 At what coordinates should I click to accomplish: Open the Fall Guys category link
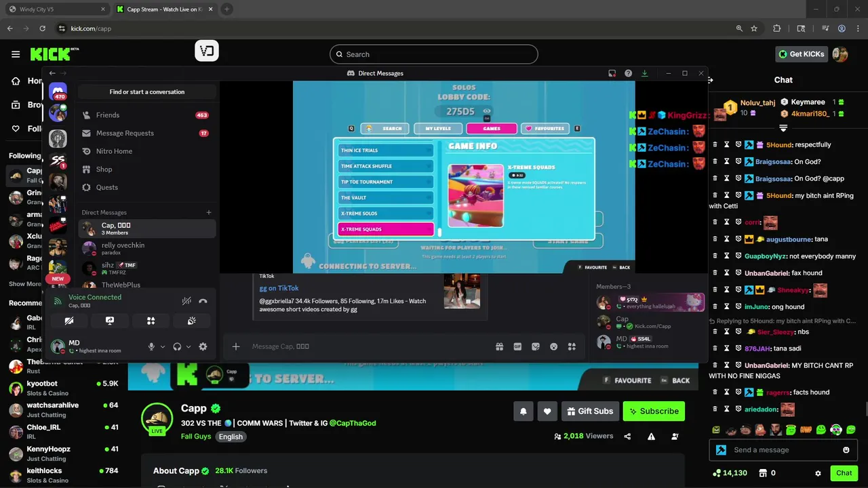coord(196,436)
